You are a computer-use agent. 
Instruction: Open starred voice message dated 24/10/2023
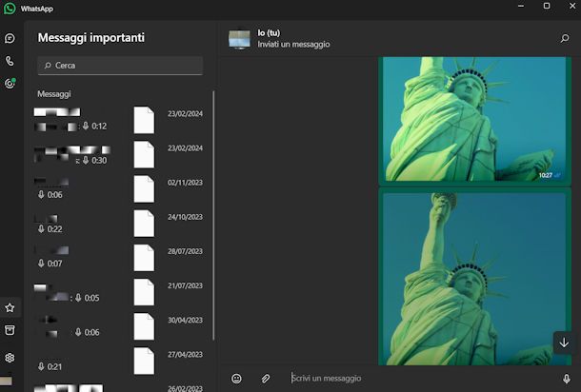118,224
